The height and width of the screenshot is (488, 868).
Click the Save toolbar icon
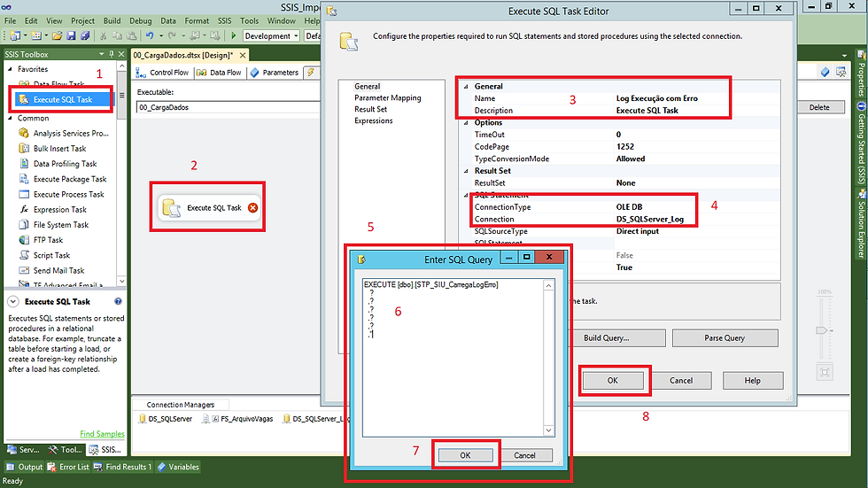point(71,36)
